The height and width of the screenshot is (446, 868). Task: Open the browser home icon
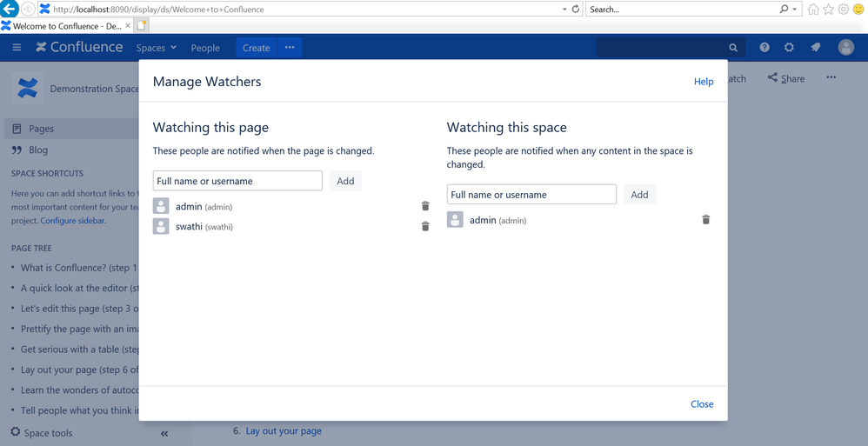pos(813,9)
